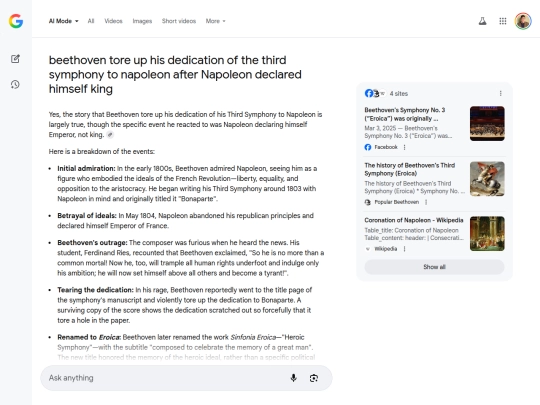540x405 pixels.
Task: Click the Show all button
Action: [434, 267]
